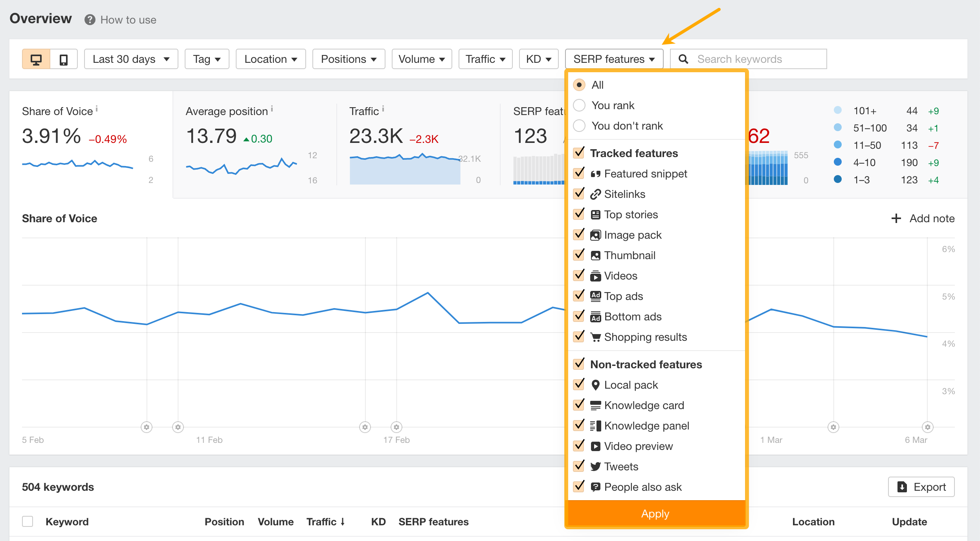Viewport: 980px width, 541px height.
Task: Click the Videos icon
Action: pyautogui.click(x=596, y=276)
